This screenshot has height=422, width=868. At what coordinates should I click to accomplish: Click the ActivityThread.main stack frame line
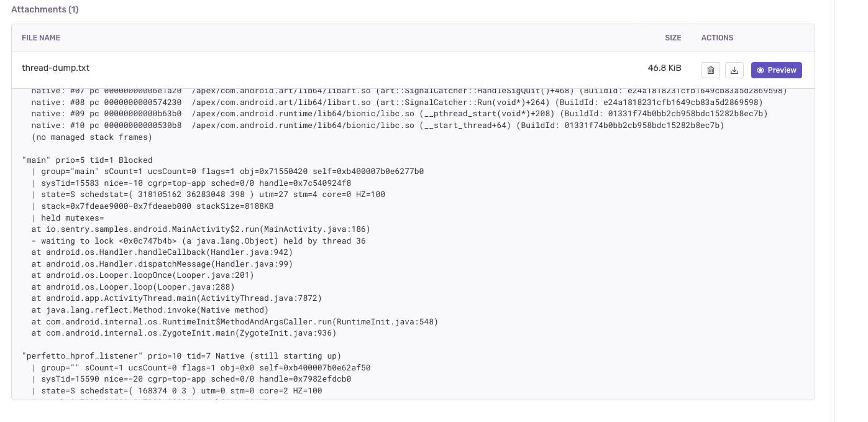pos(176,298)
